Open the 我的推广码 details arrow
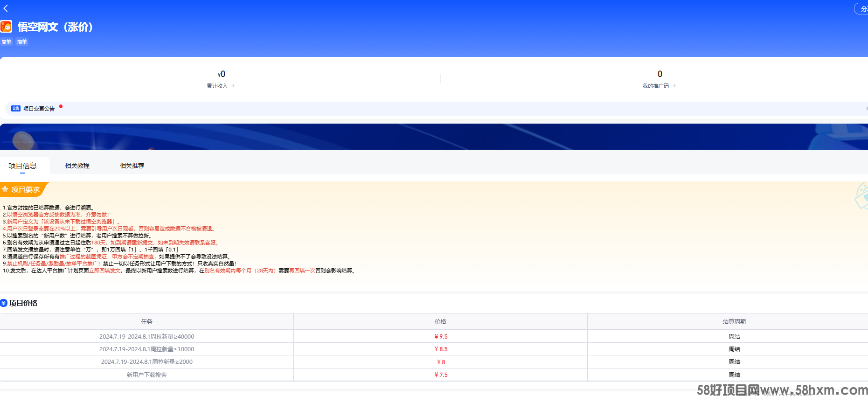868x396 pixels. click(674, 86)
